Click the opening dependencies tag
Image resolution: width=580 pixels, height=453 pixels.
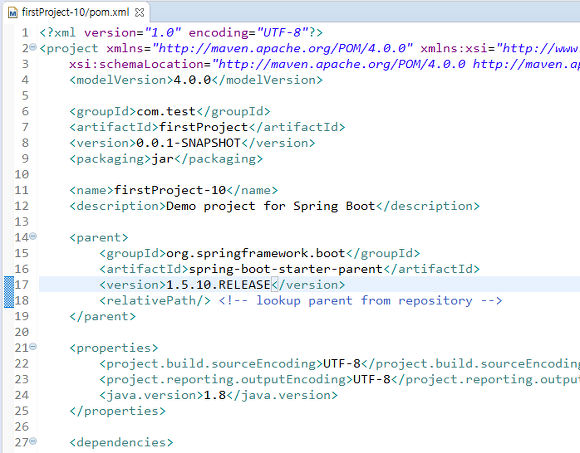click(x=121, y=443)
